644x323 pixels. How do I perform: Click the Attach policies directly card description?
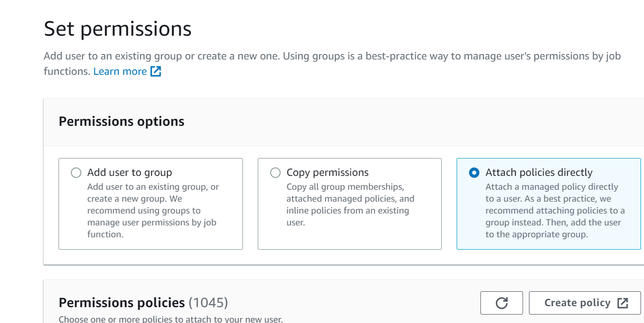click(x=555, y=211)
